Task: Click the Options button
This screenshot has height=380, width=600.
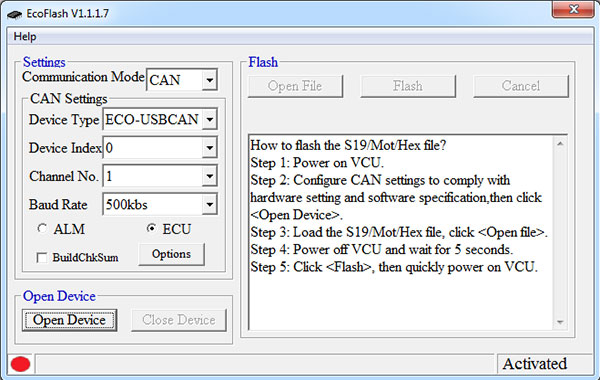Action: [x=171, y=254]
